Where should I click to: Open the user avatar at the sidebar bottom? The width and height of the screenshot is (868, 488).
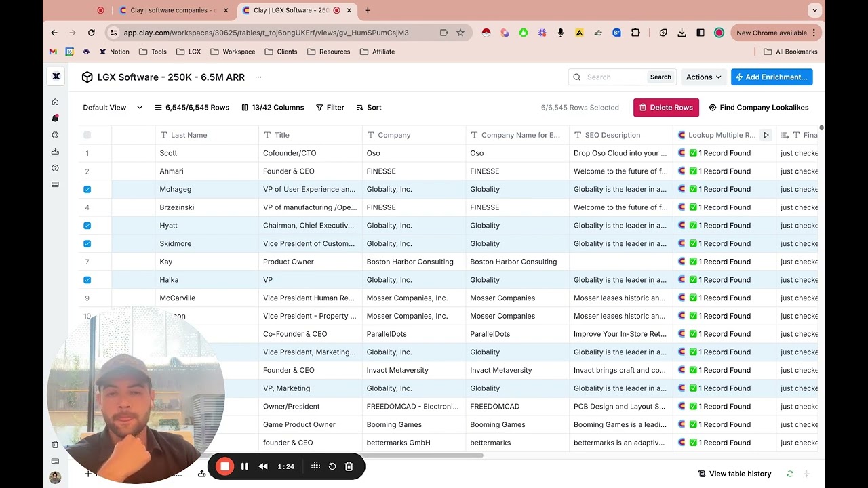[55, 478]
